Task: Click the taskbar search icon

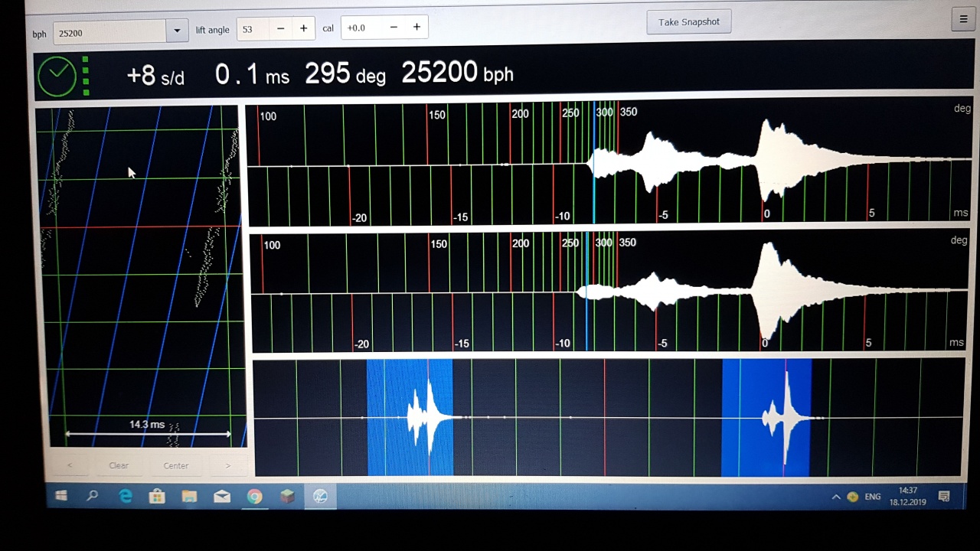Action: [93, 497]
